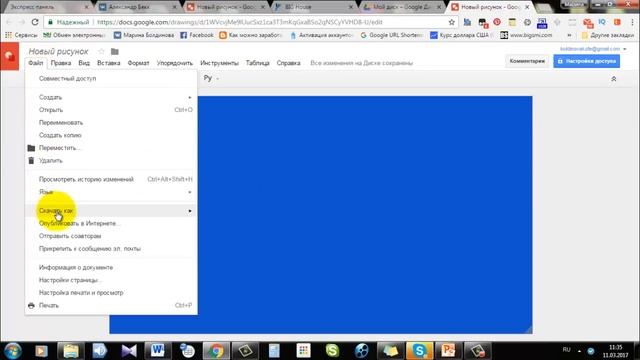Image resolution: width=640 pixels, height=360 pixels.
Task: Open the Windows Start menu
Action: 13,351
